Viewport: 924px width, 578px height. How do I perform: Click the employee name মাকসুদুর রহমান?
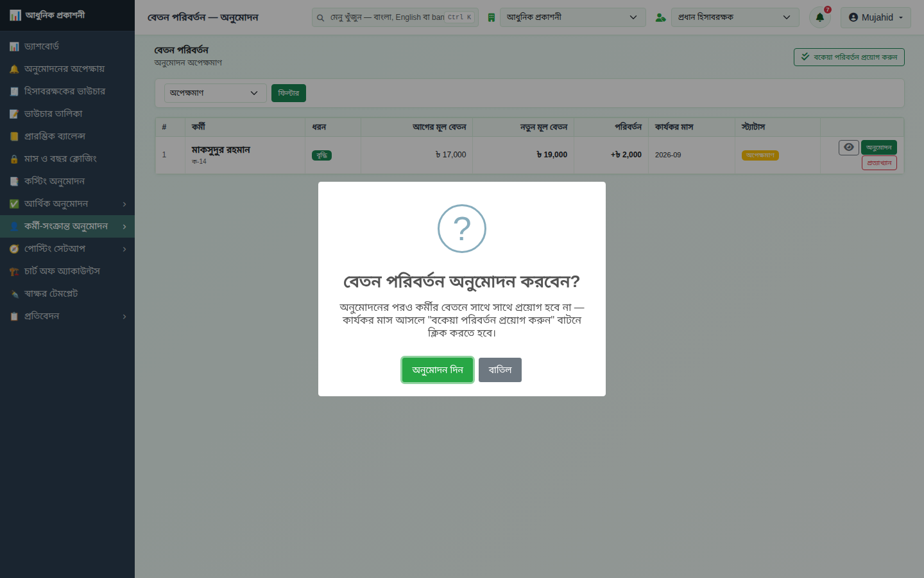[x=221, y=150]
